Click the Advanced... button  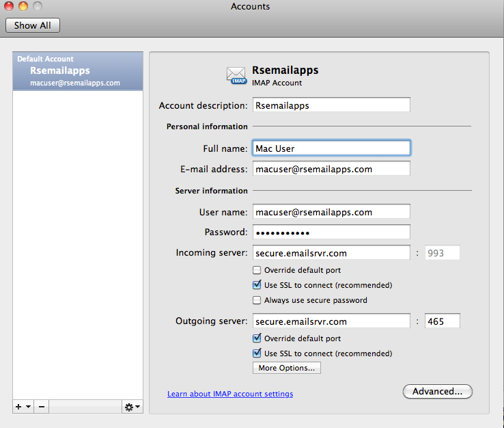click(438, 391)
